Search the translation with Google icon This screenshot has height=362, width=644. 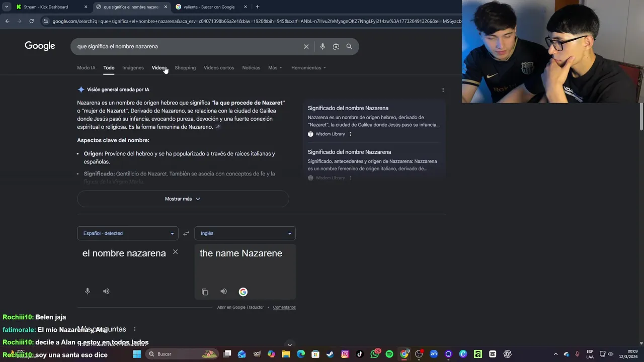click(x=243, y=292)
